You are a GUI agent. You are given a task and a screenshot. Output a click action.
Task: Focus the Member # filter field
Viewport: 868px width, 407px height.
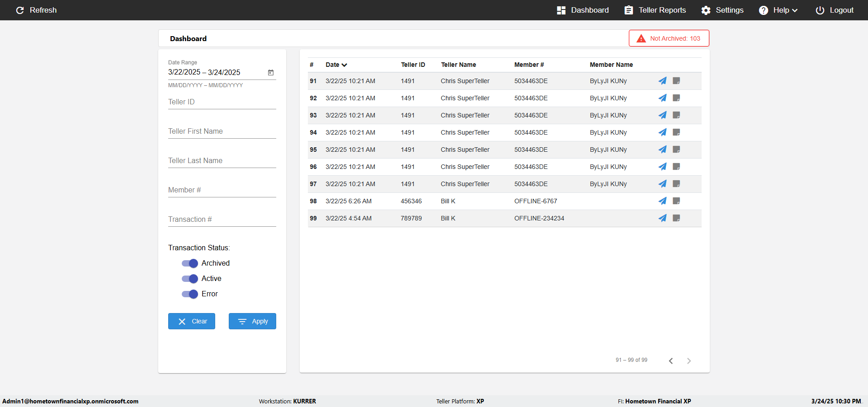222,190
